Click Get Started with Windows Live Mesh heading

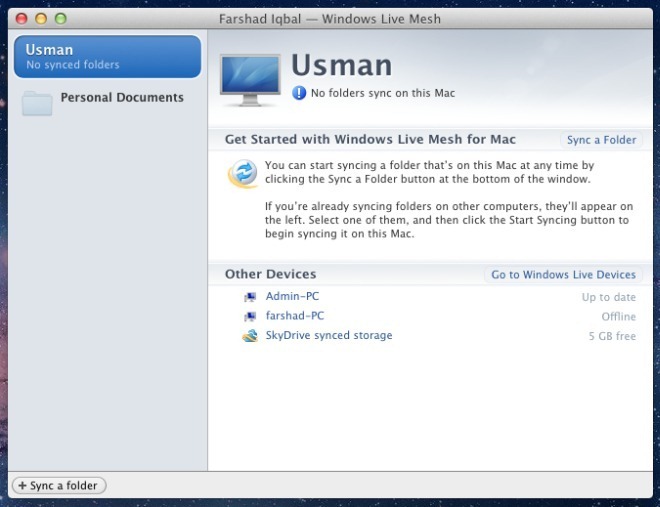click(x=370, y=139)
